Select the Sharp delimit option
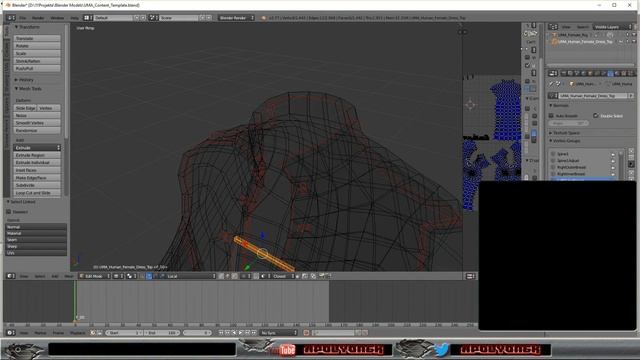Viewport: 640px width, 360px height. 36,247
